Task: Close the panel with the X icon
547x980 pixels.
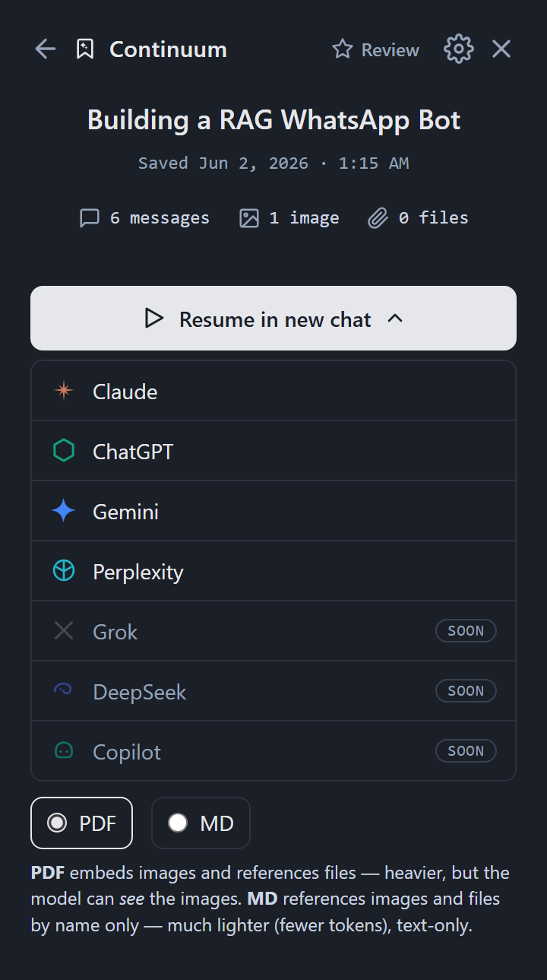Action: (501, 49)
